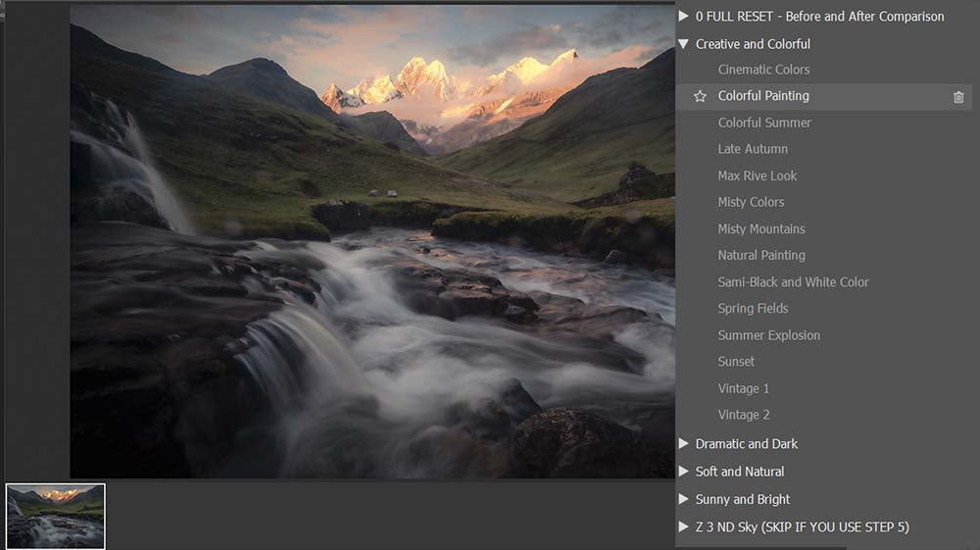The image size is (980, 550).
Task: Choose the Late Autumn preset
Action: pyautogui.click(x=753, y=149)
